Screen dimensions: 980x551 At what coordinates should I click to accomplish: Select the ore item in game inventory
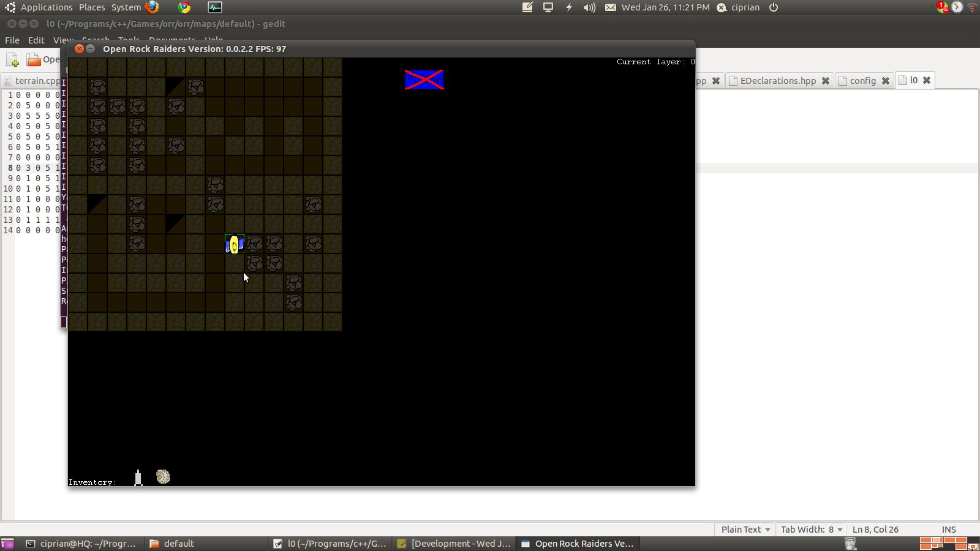[163, 476]
